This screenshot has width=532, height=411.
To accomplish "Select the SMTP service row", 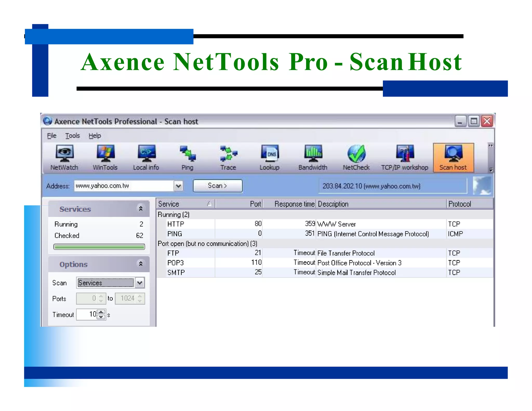I will pos(325,273).
